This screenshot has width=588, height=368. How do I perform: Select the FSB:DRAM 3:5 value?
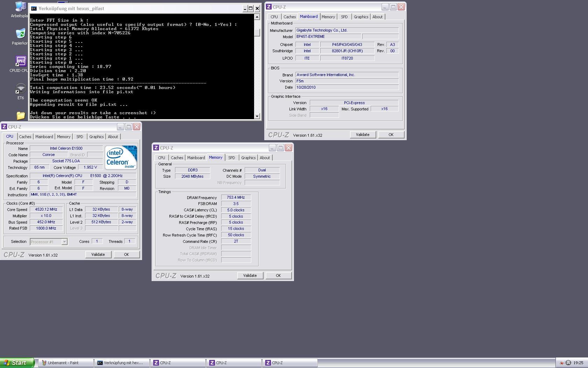click(x=236, y=204)
